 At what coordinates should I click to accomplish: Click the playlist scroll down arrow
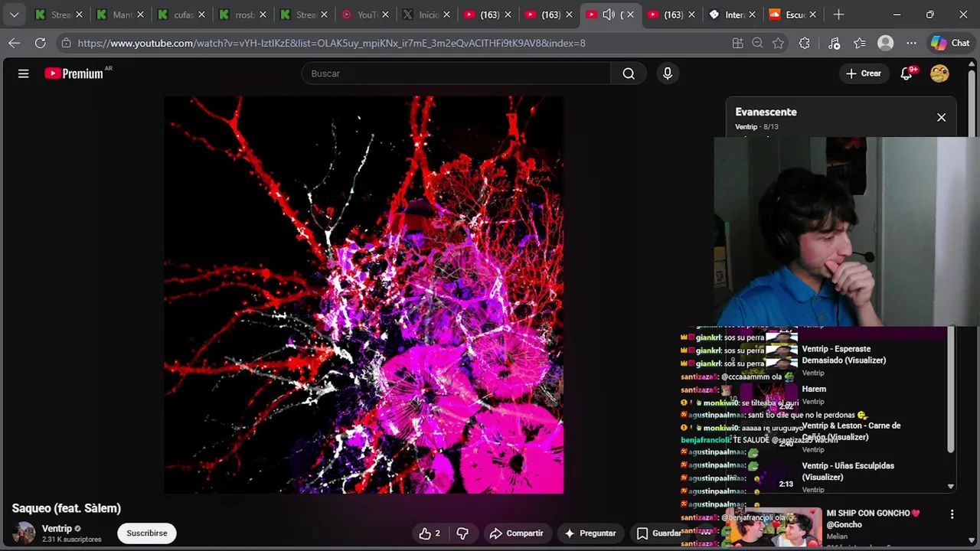[951, 486]
